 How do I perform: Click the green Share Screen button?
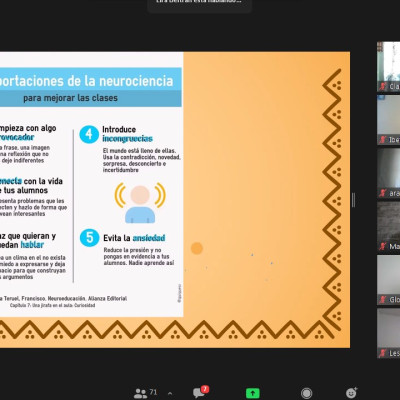pyautogui.click(x=253, y=393)
